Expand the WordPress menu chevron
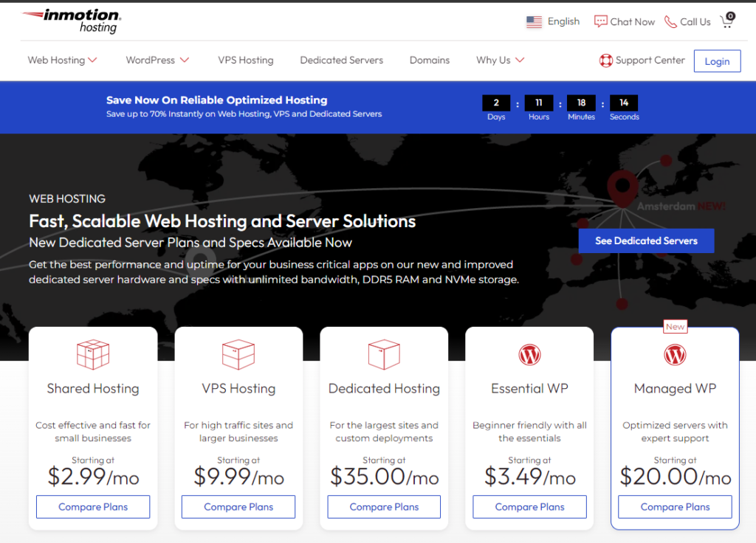Viewport: 756px width, 543px height. (x=185, y=60)
